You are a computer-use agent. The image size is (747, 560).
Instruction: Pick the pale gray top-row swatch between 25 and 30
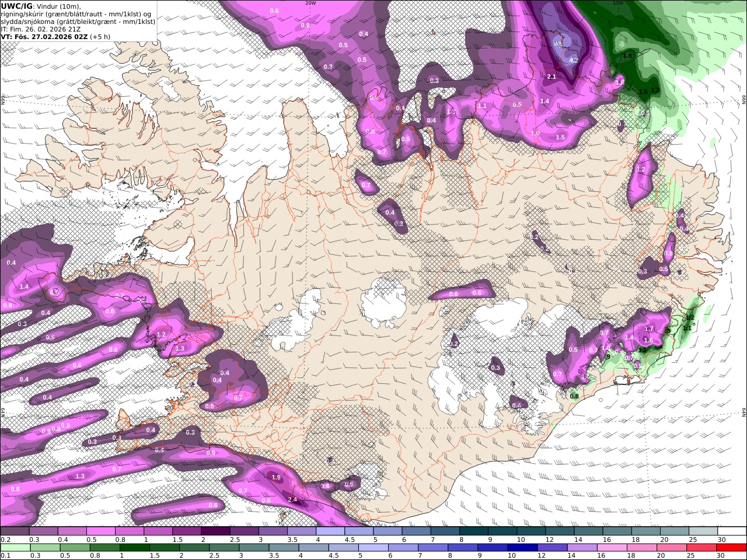[704, 531]
